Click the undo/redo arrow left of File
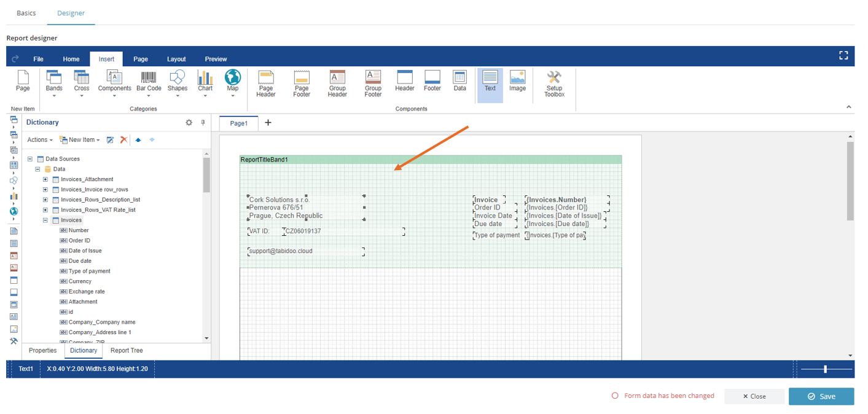The image size is (868, 414). click(15, 59)
